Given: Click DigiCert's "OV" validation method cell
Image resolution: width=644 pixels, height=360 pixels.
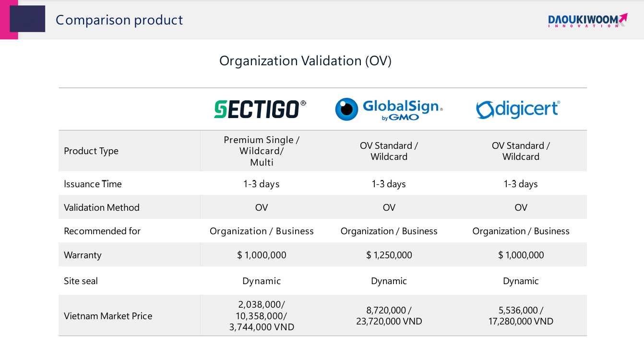Looking at the screenshot, I should tap(521, 207).
